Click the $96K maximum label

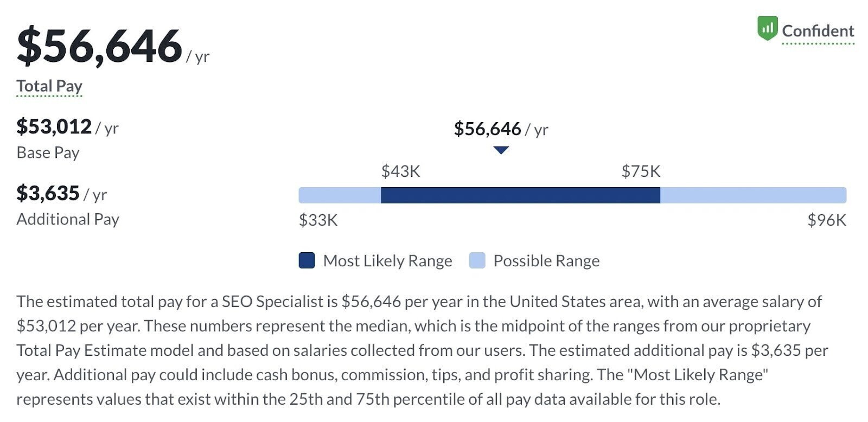(827, 220)
